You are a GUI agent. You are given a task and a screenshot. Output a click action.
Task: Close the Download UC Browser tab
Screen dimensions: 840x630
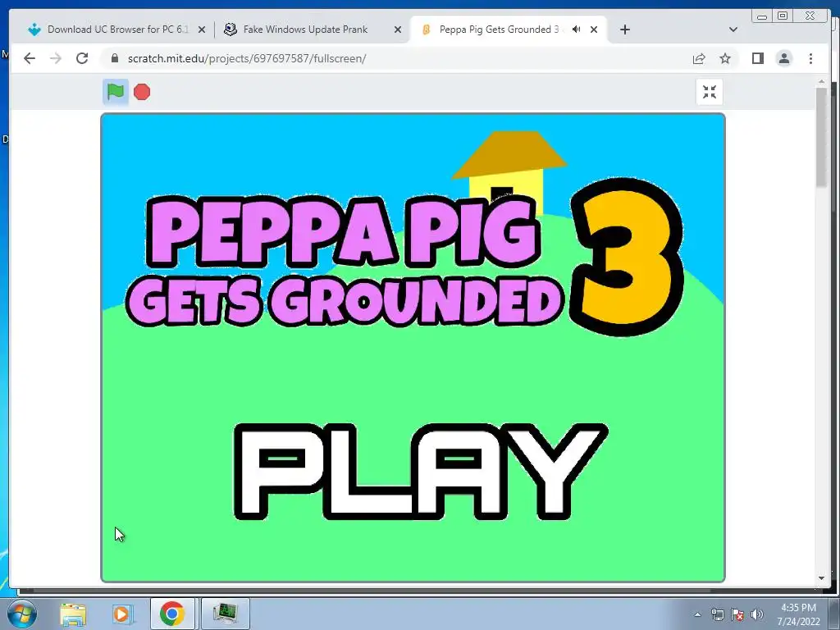click(x=202, y=30)
